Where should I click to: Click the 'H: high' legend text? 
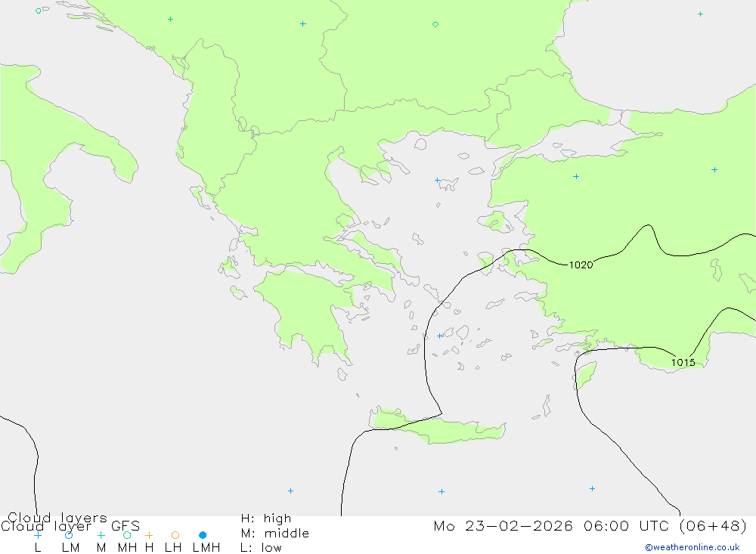tap(265, 518)
